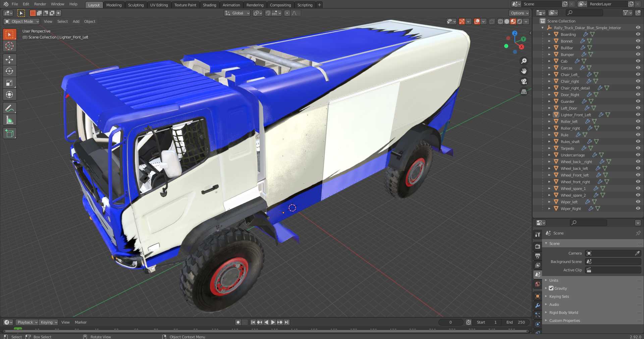Play animation in reverse

point(266,322)
